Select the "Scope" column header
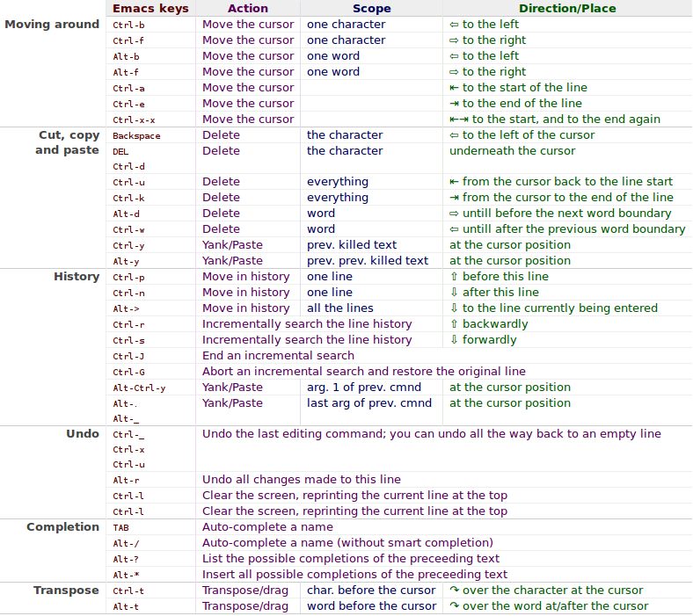693x616 pixels. coord(371,9)
